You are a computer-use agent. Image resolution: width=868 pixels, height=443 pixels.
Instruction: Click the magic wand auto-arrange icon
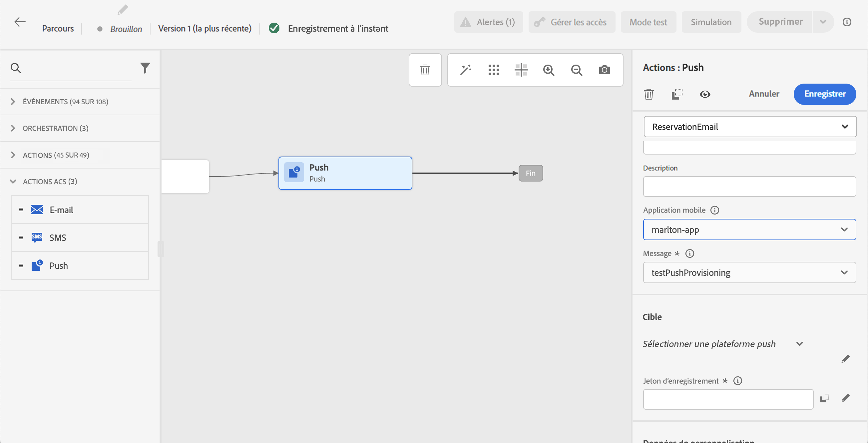[465, 70]
